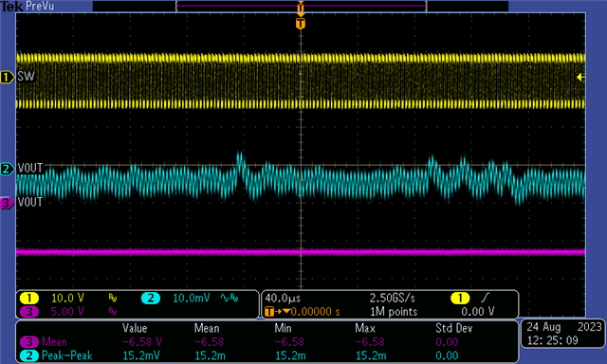Click the 5.00 V channel 3 scale
The image size is (607, 364).
pyautogui.click(x=67, y=312)
